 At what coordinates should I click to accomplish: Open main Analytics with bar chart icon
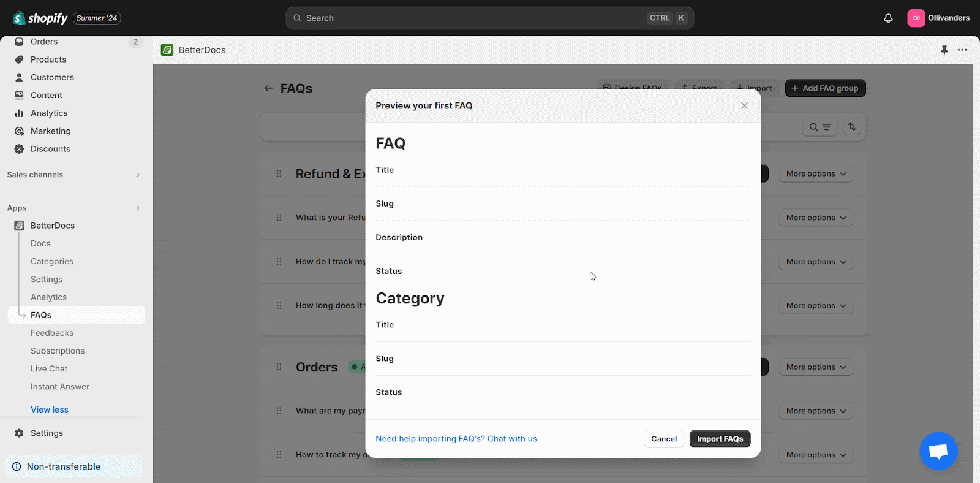click(49, 113)
